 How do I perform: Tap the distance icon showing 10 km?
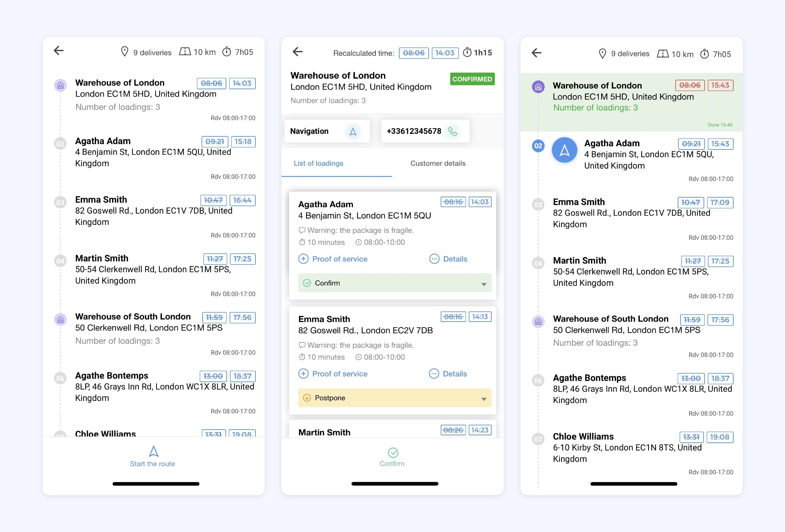pyautogui.click(x=185, y=51)
